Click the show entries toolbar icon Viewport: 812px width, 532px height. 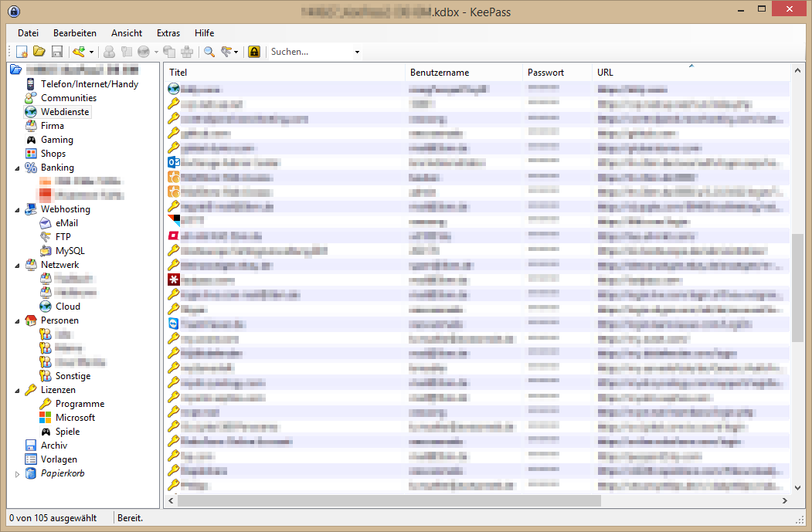[x=226, y=52]
